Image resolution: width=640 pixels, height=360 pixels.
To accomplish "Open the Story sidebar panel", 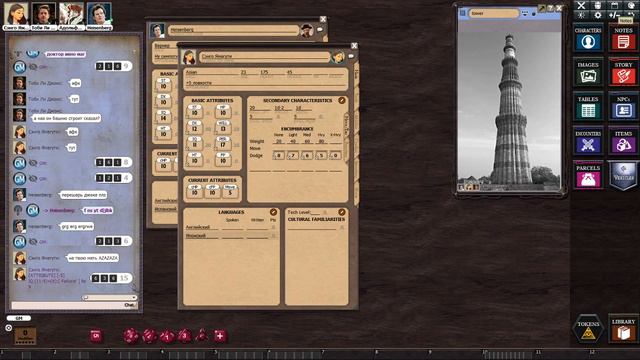I will coord(623,72).
